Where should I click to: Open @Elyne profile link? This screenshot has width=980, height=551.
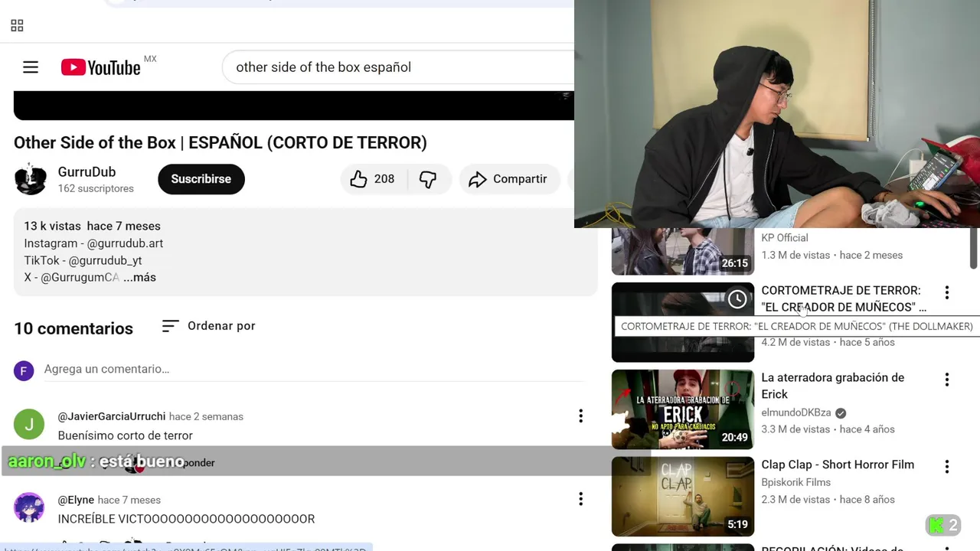coord(76,500)
